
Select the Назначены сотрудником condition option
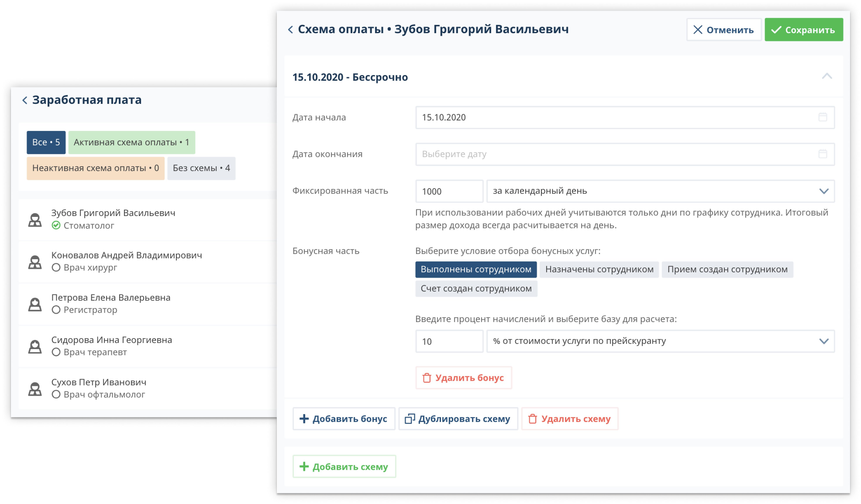pos(599,269)
